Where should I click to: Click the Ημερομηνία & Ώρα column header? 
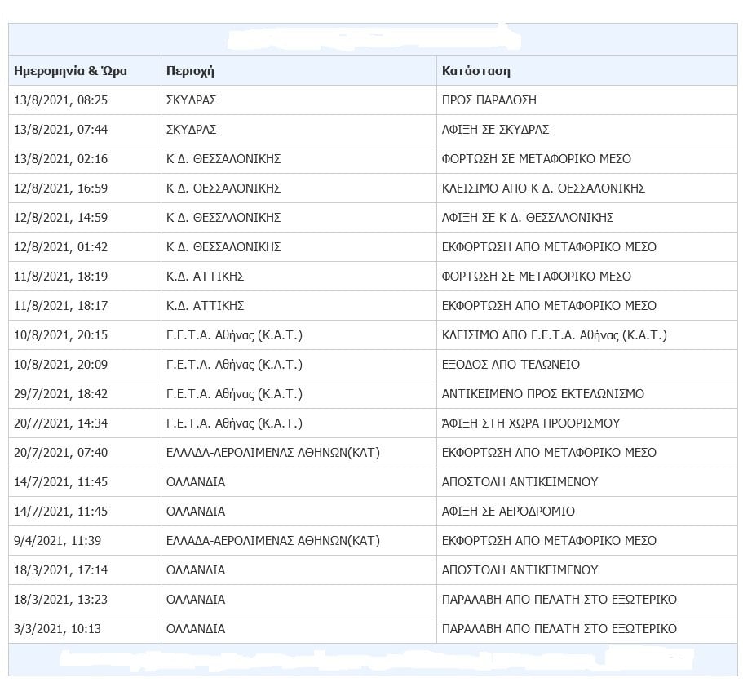[x=71, y=71]
